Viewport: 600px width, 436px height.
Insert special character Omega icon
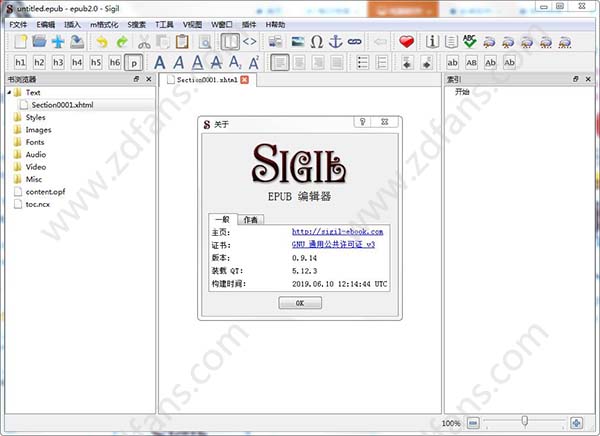click(317, 42)
